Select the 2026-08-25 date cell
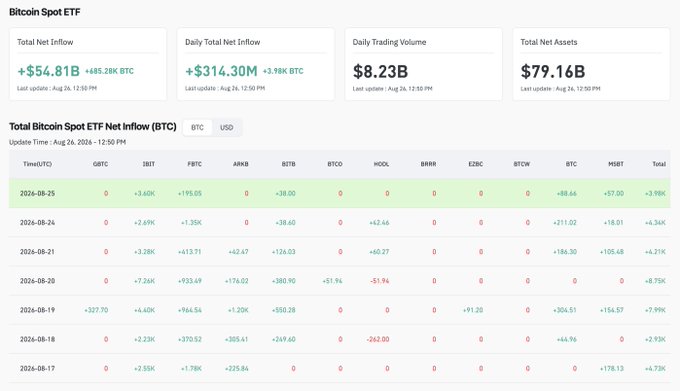 click(x=37, y=193)
